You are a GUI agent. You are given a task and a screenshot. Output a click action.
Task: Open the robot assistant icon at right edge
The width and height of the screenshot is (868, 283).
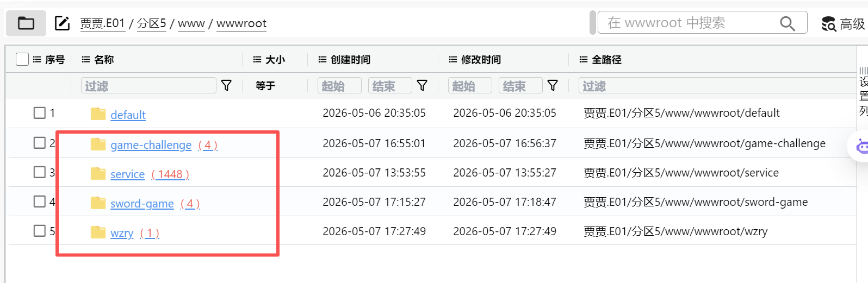pyautogui.click(x=861, y=146)
